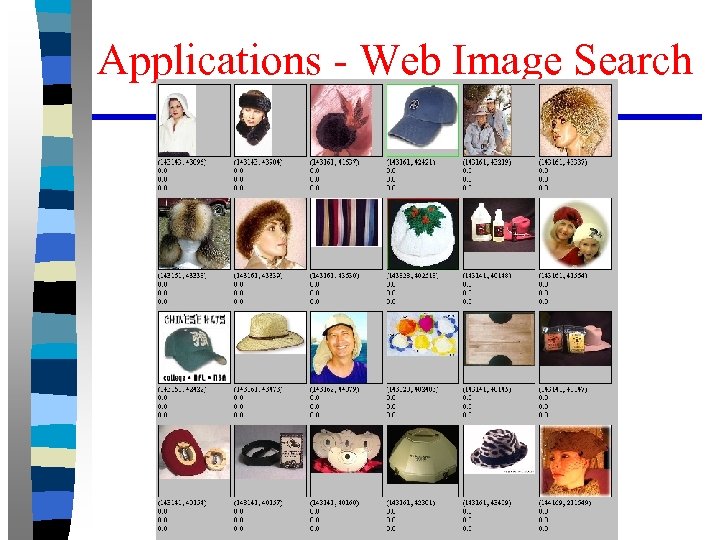Select the Chinese Hats green cap image

coord(194,347)
